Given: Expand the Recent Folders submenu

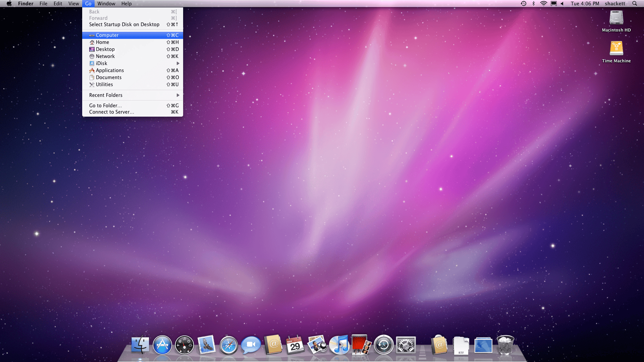Looking at the screenshot, I should click(132, 95).
